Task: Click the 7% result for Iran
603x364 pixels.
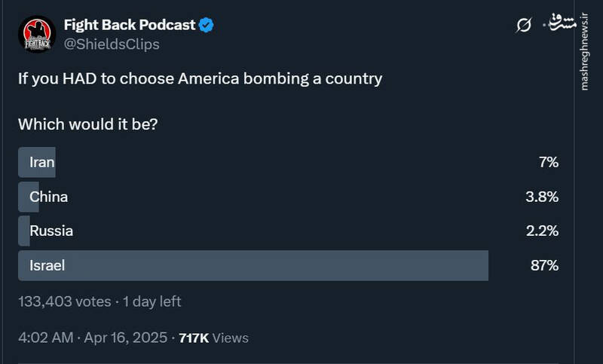Action: pos(548,161)
